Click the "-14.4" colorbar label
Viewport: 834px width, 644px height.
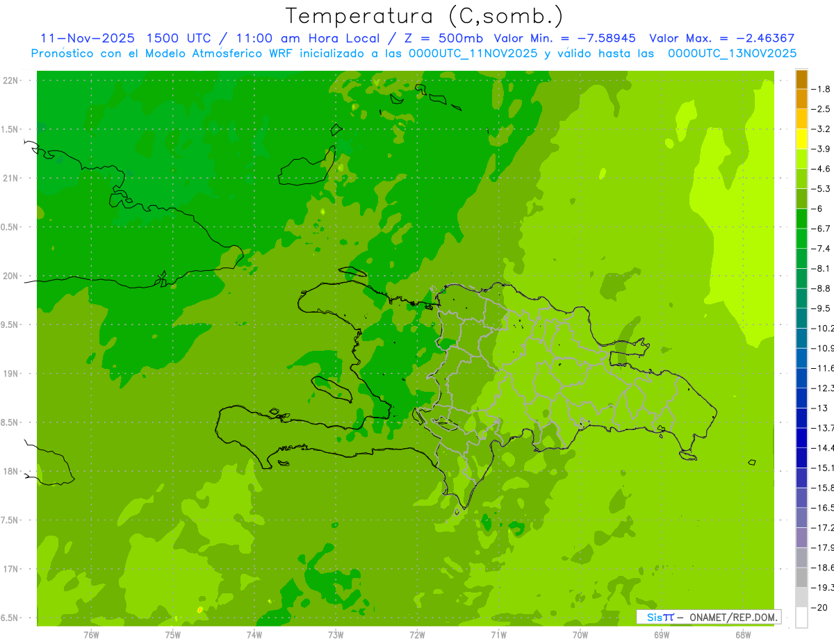[824, 448]
